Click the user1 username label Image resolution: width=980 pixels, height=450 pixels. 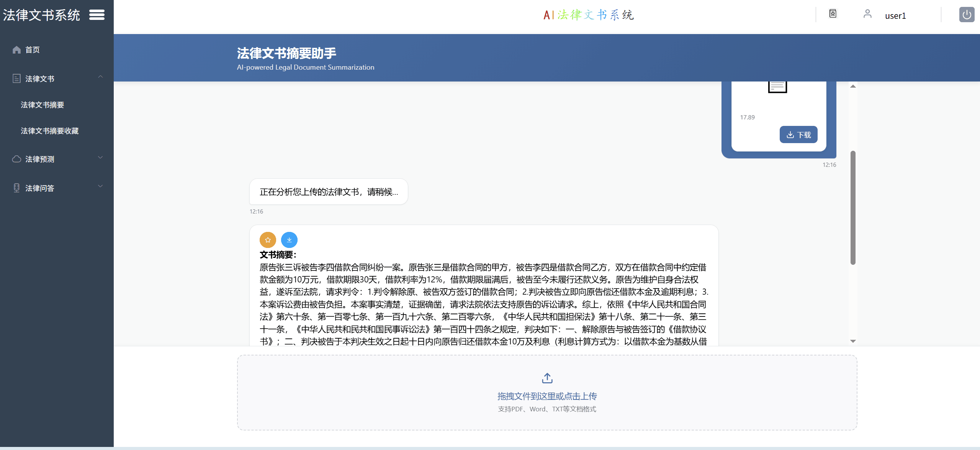(895, 16)
